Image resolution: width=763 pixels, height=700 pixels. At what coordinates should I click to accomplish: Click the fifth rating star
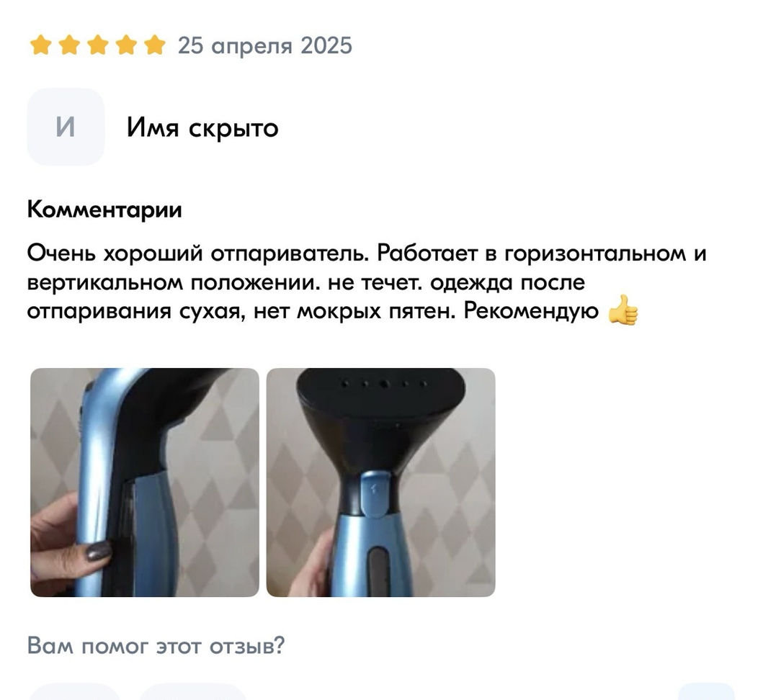pos(155,45)
